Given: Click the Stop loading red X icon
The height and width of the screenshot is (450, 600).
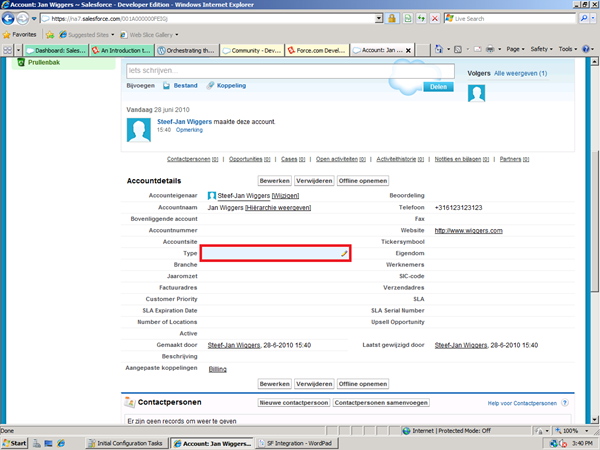Looking at the screenshot, I should (435, 18).
